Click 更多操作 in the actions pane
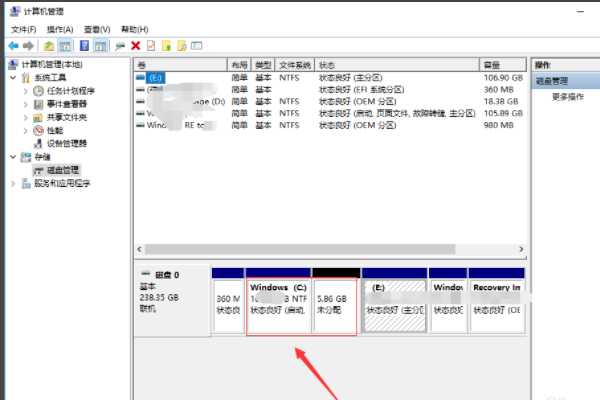Screen dimensions: 600x400 click(567, 97)
